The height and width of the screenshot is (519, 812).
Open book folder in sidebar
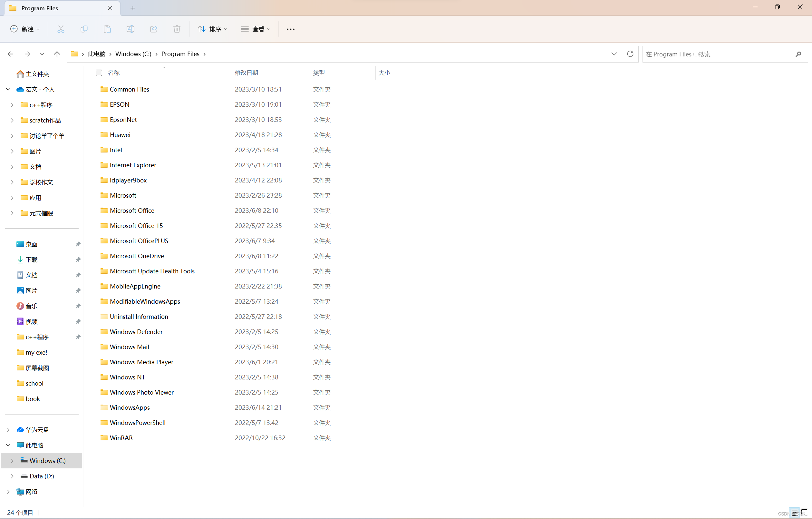pyautogui.click(x=28, y=399)
